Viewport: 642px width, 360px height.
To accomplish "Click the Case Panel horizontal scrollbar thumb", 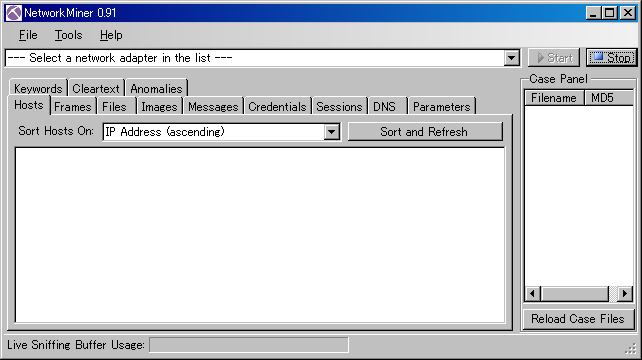I will (574, 293).
